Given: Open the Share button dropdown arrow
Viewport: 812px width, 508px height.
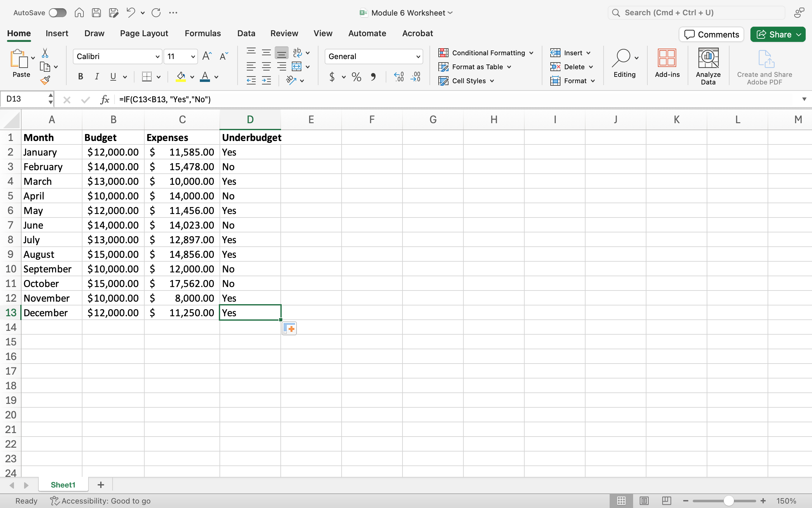Looking at the screenshot, I should [x=799, y=35].
